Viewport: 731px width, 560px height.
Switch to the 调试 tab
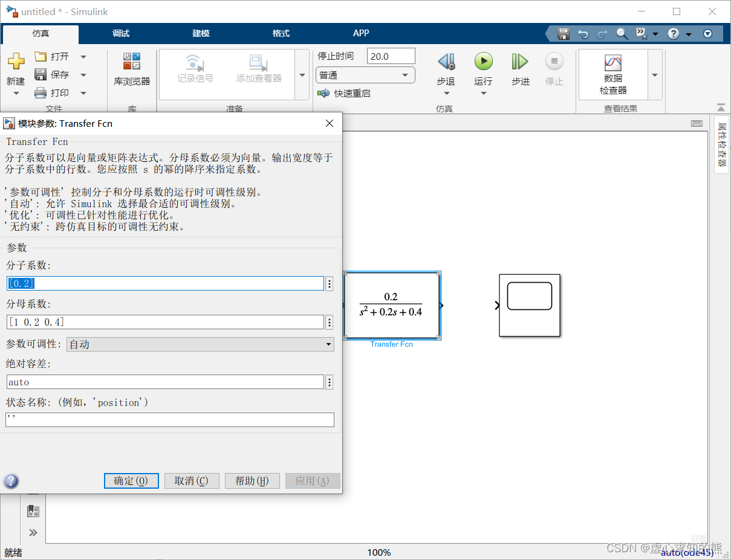pos(121,34)
